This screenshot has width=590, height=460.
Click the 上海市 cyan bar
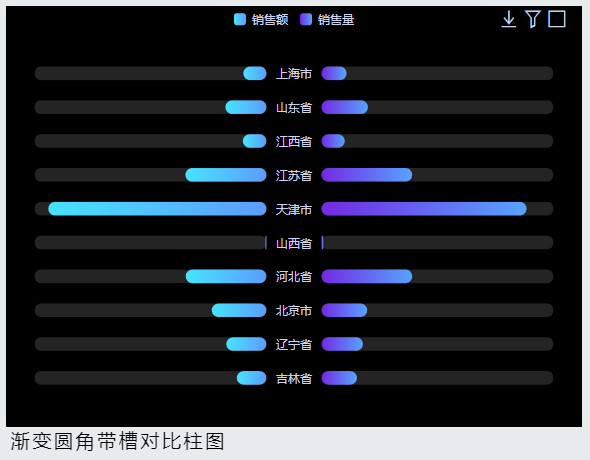pyautogui.click(x=255, y=73)
